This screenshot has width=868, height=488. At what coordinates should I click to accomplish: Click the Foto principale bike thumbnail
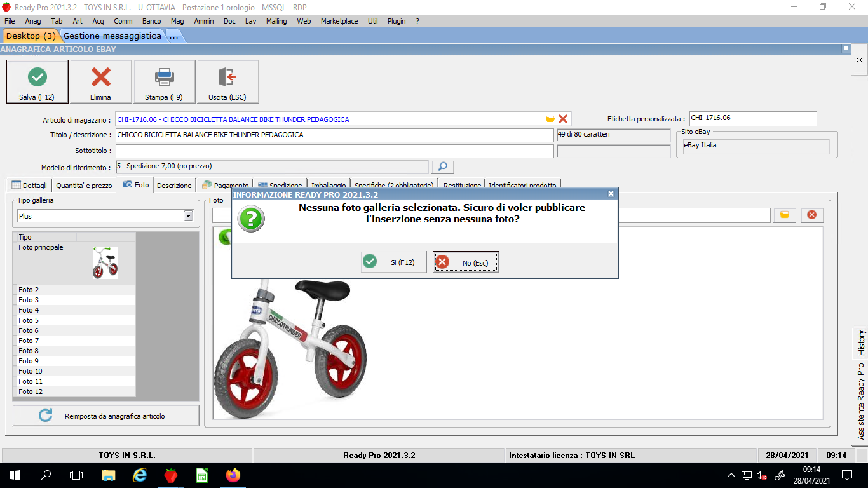tap(105, 263)
